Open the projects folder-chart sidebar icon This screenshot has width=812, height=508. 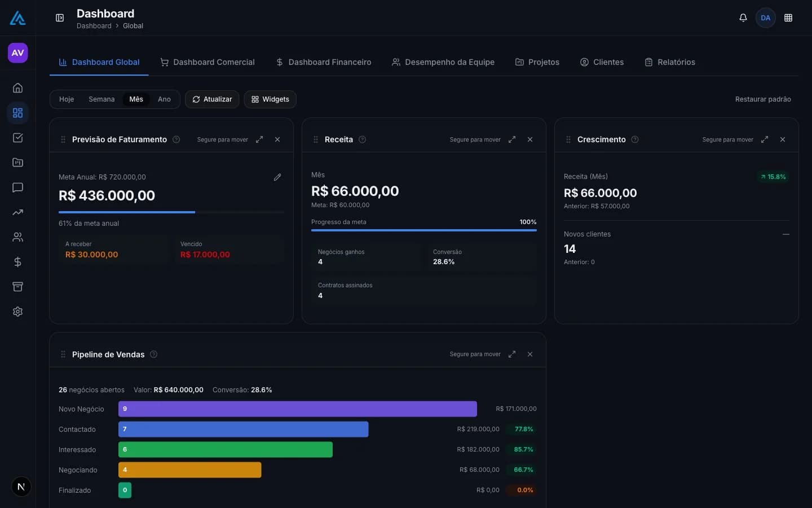(x=17, y=163)
